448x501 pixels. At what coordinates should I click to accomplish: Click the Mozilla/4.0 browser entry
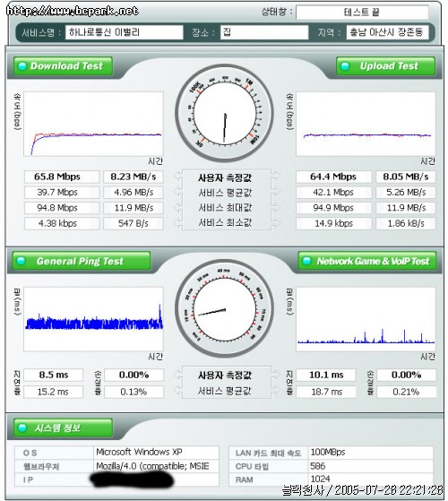[x=152, y=466]
